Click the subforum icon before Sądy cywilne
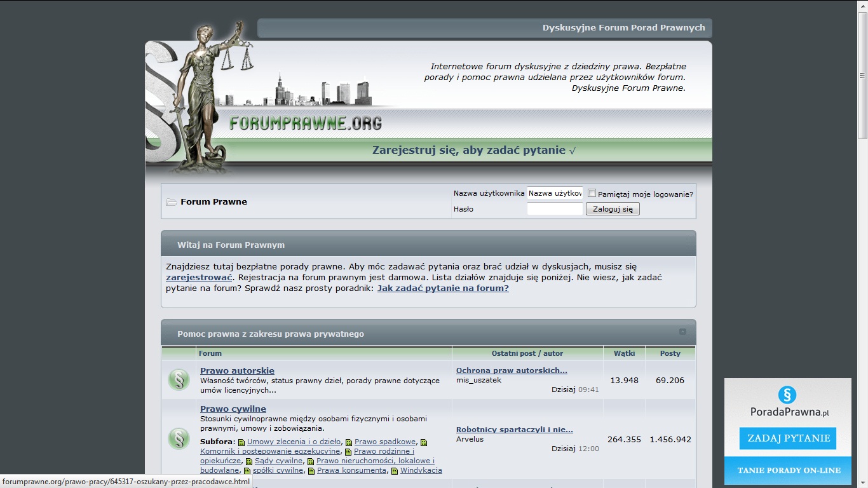This screenshot has height=488, width=868. (x=248, y=461)
